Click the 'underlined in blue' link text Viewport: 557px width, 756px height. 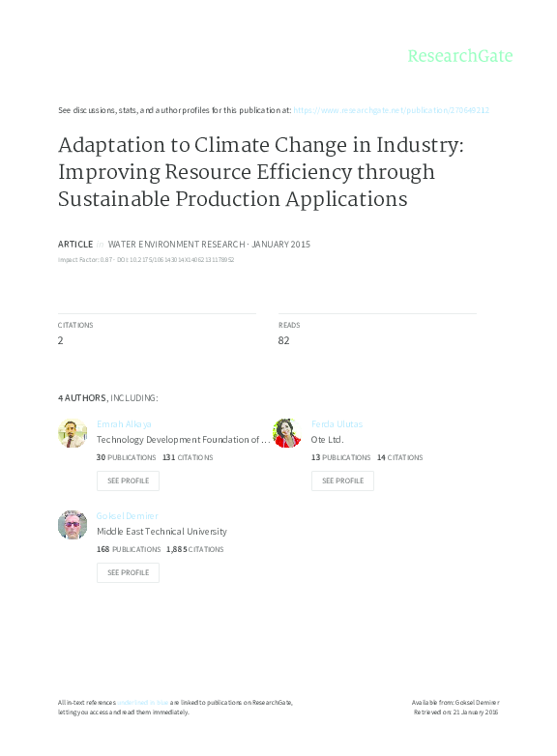[143, 703]
